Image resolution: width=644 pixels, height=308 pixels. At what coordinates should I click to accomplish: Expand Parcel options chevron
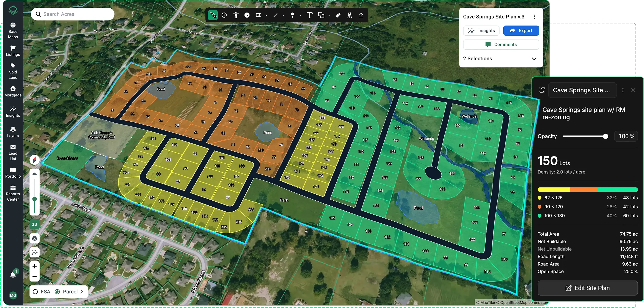pyautogui.click(x=82, y=291)
